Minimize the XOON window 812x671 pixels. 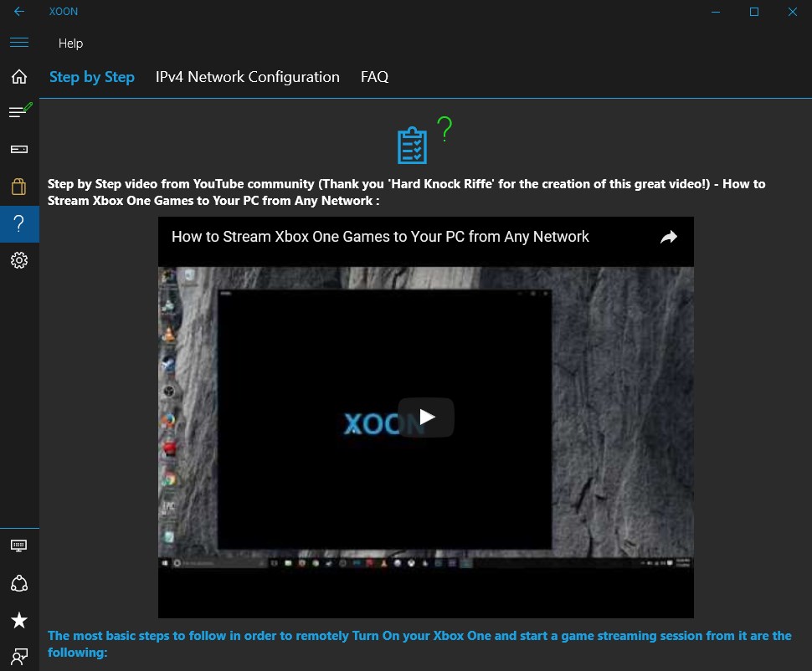pos(716,12)
